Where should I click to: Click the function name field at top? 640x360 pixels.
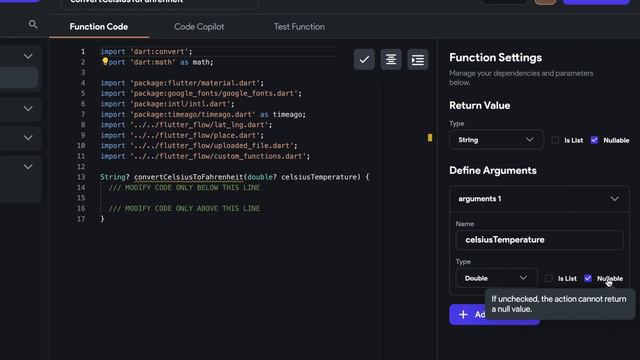click(x=160, y=2)
